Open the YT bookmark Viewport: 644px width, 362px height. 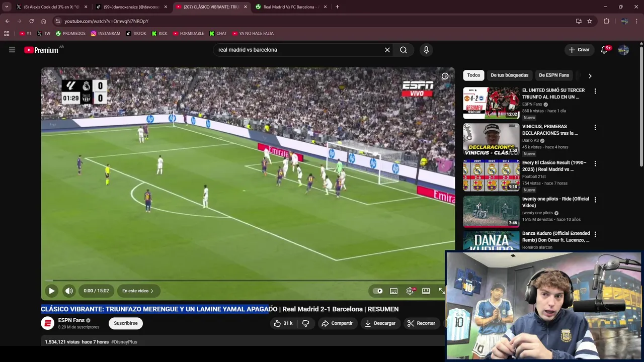click(x=26, y=34)
